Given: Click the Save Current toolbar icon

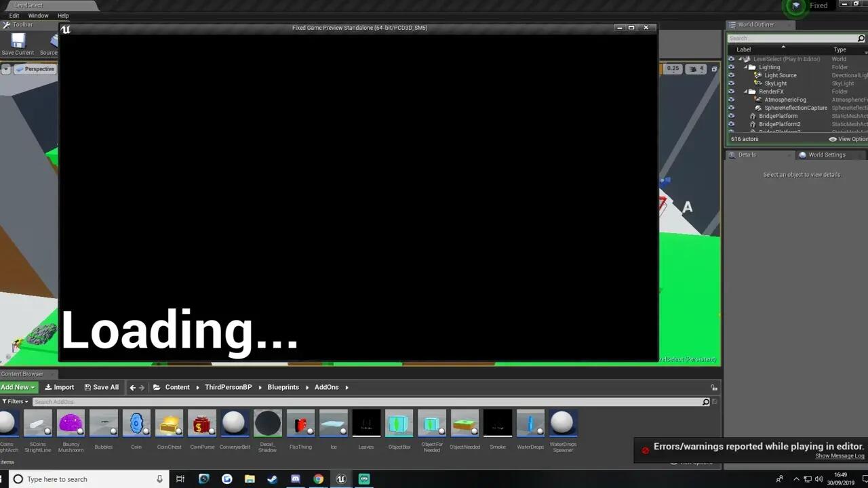Looking at the screenshot, I should [x=18, y=44].
